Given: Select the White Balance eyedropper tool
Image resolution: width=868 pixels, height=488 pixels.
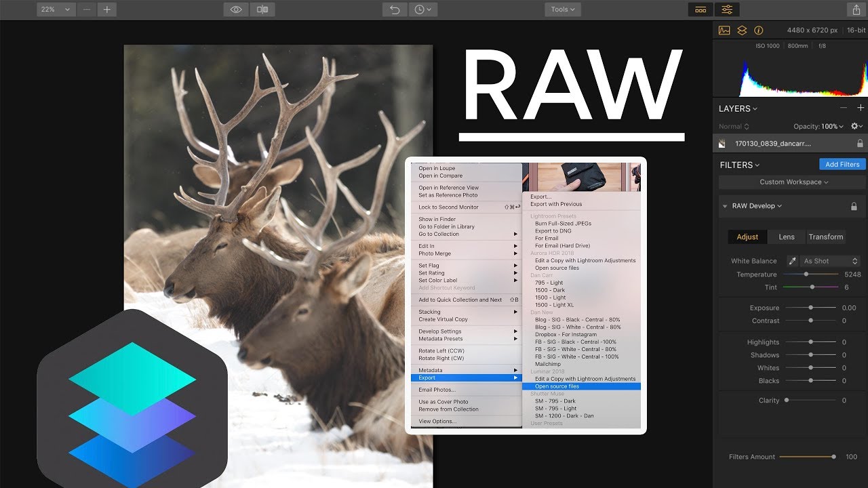Looking at the screenshot, I should pos(792,261).
